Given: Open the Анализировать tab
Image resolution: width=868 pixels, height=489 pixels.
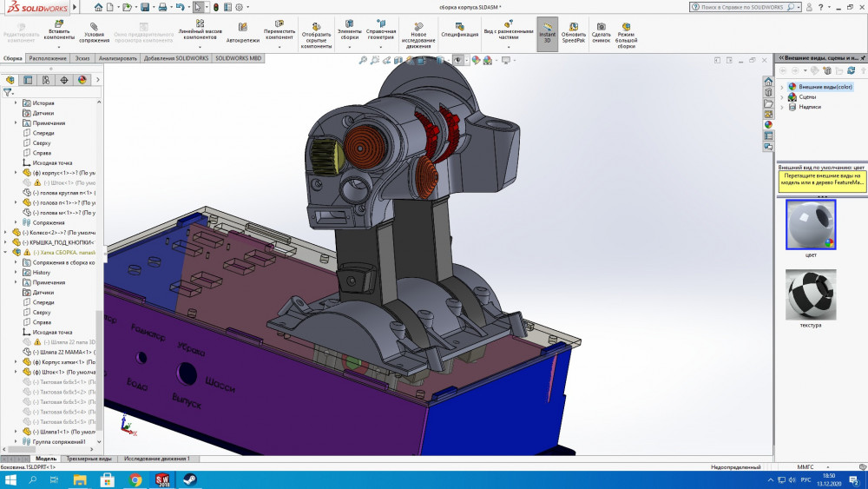Looking at the screenshot, I should click(x=118, y=58).
